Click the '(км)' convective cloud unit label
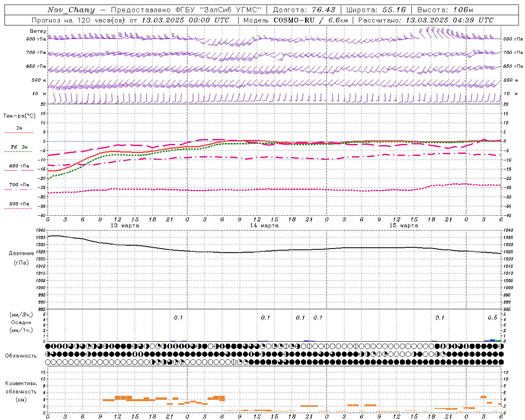Image resolution: width=525 pixels, height=420 pixels. tap(22, 399)
